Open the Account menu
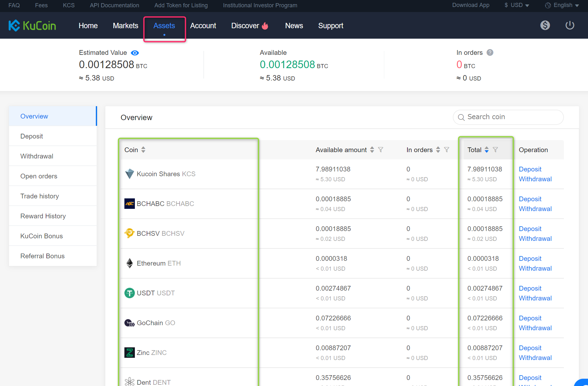This screenshot has width=588, height=386. click(x=203, y=26)
